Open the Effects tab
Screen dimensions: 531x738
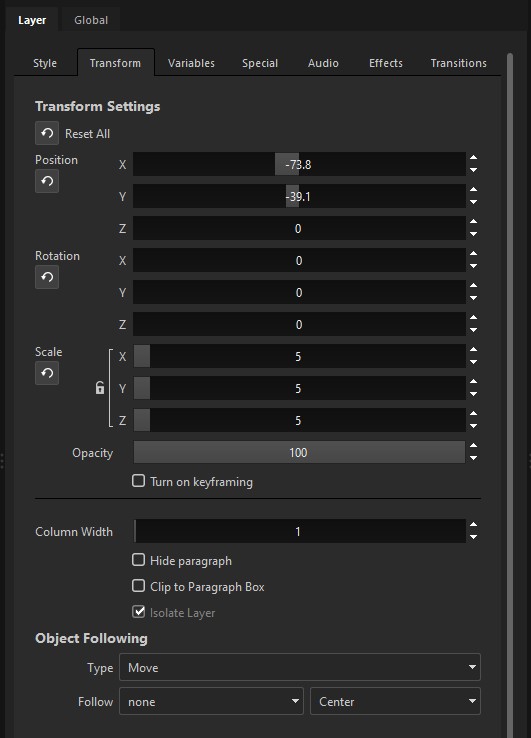[386, 63]
